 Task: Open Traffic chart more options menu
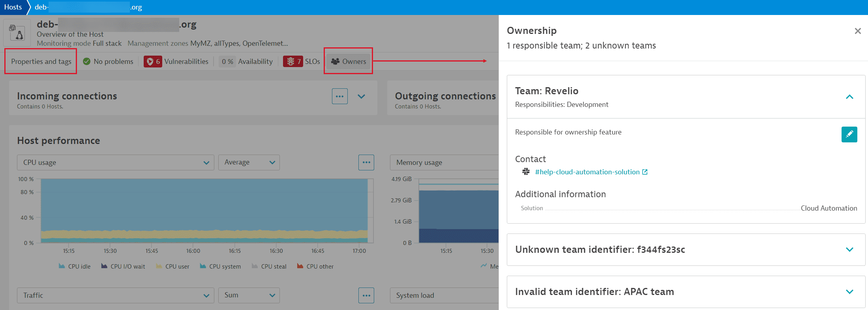pyautogui.click(x=366, y=295)
